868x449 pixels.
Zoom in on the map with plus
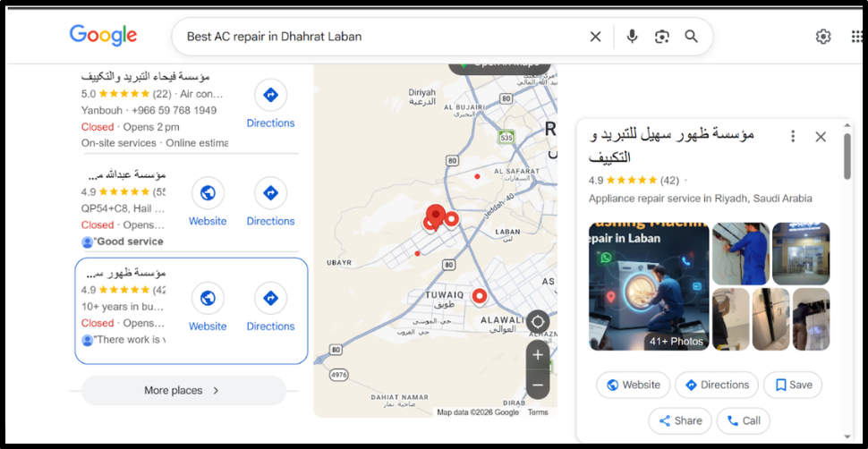tap(538, 355)
